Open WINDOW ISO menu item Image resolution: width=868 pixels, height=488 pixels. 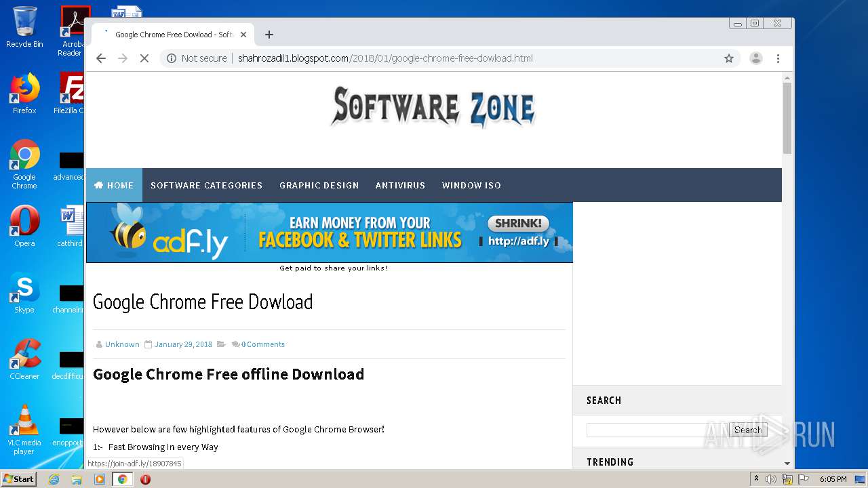point(471,185)
